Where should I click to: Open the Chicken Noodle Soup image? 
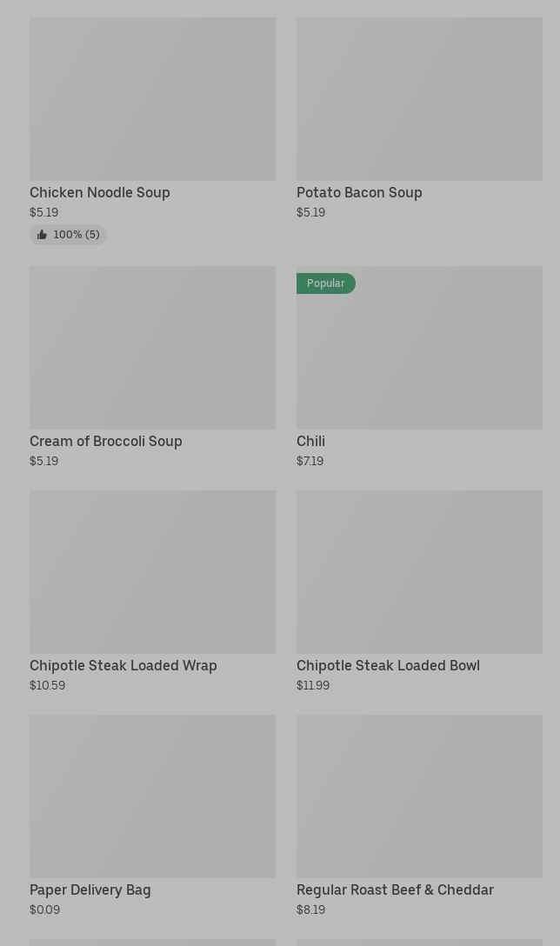153,99
